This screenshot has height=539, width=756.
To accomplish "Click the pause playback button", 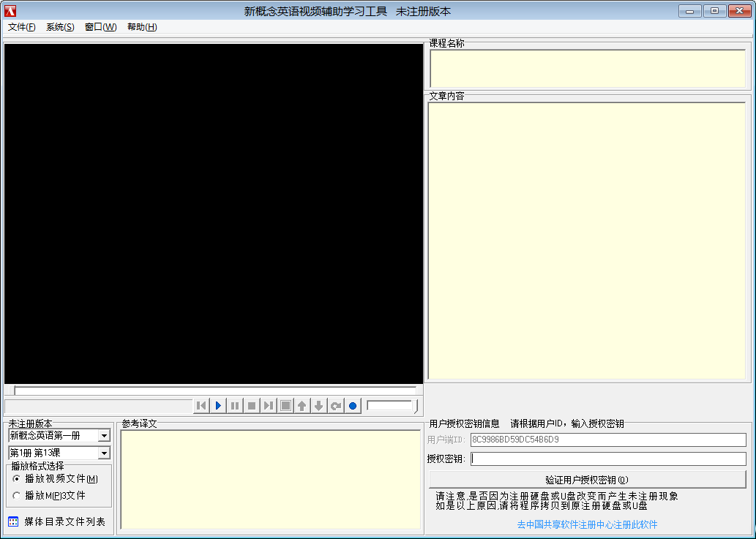I will [x=235, y=406].
